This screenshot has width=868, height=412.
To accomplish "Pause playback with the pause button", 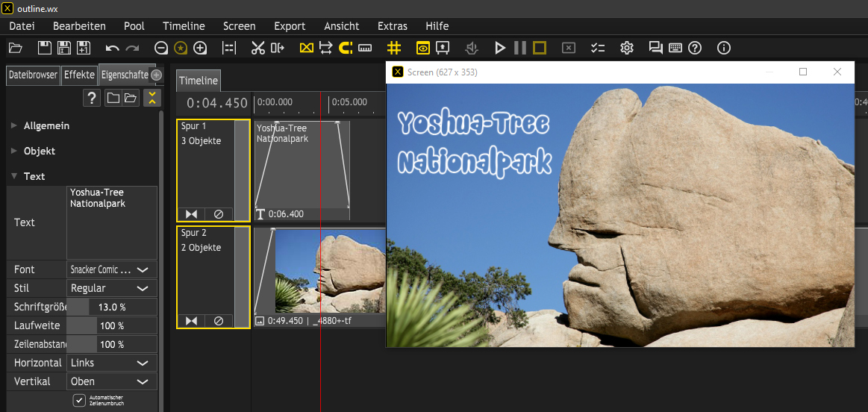I will [519, 49].
